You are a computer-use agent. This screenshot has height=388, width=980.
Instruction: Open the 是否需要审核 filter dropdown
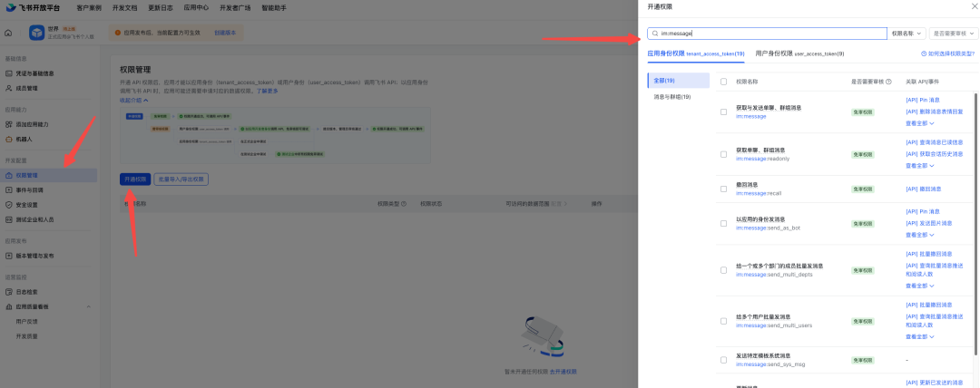(954, 34)
